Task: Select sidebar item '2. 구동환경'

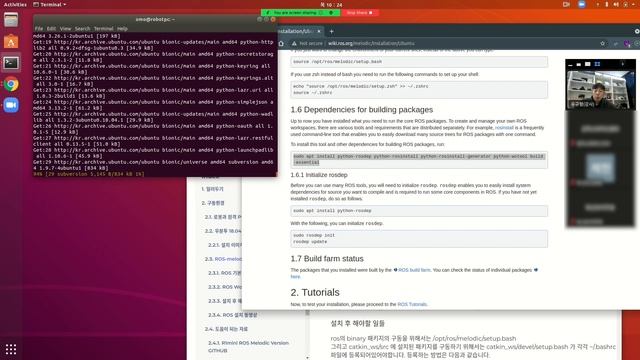Action: pos(213,203)
